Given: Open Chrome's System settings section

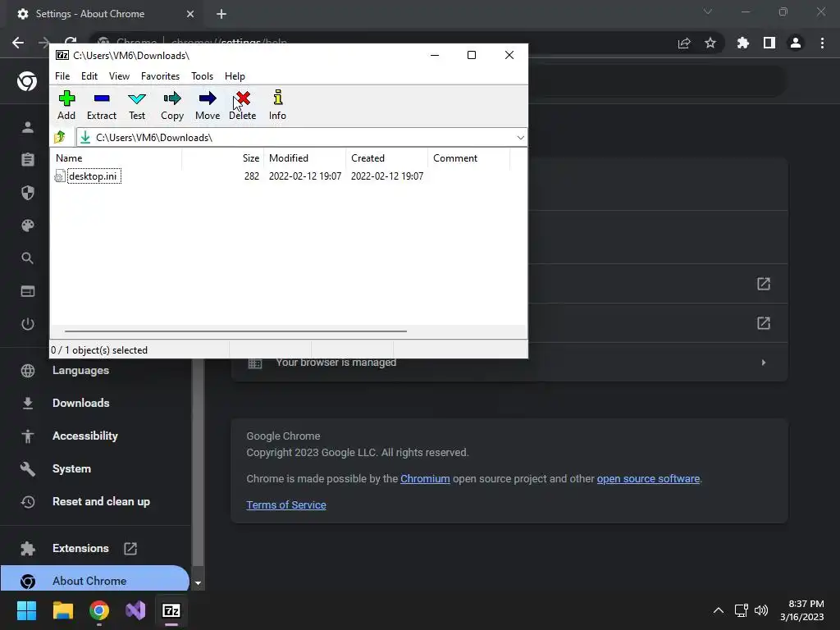Looking at the screenshot, I should 72,468.
